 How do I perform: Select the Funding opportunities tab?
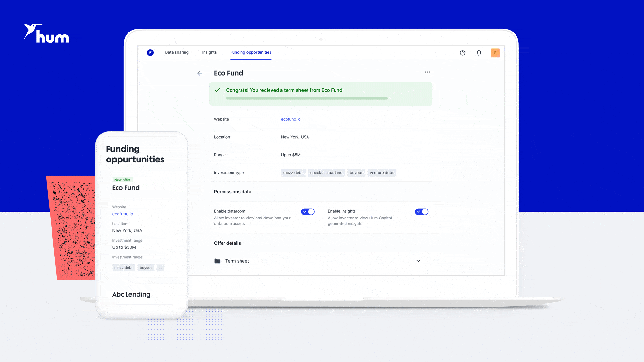pos(251,52)
